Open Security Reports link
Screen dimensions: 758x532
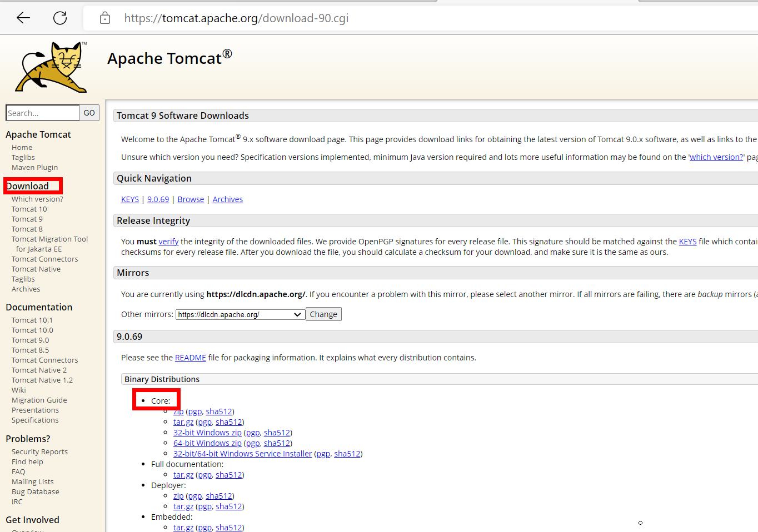coord(39,452)
